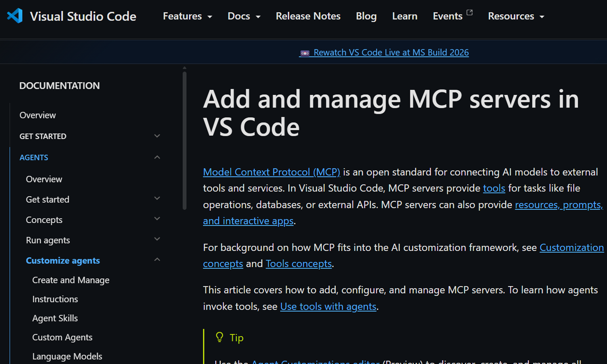607x364 pixels.
Task: Click the sidebar vertical scrollbar thumb
Action: (185, 141)
